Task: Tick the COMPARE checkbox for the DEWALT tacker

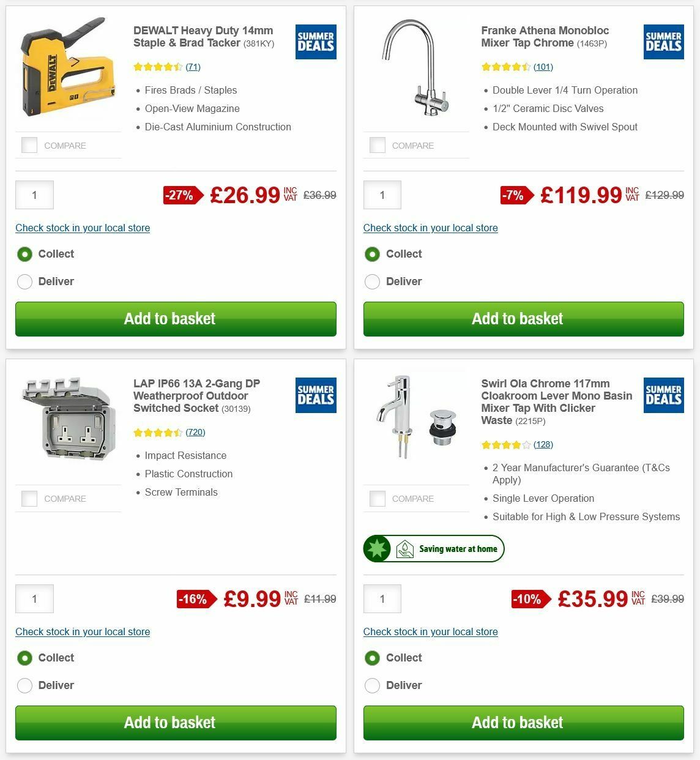Action: coord(29,145)
